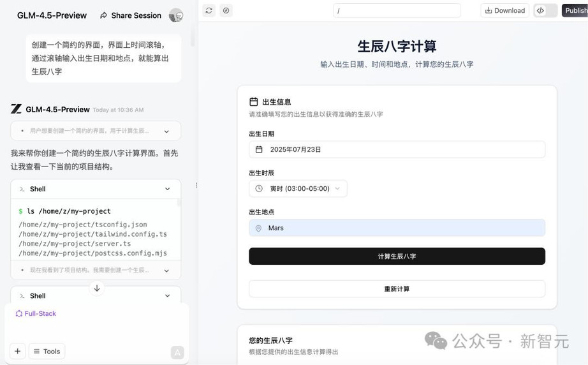Click the tailwind.config.ts path line
Viewport: 588px width, 365px height.
(93, 234)
